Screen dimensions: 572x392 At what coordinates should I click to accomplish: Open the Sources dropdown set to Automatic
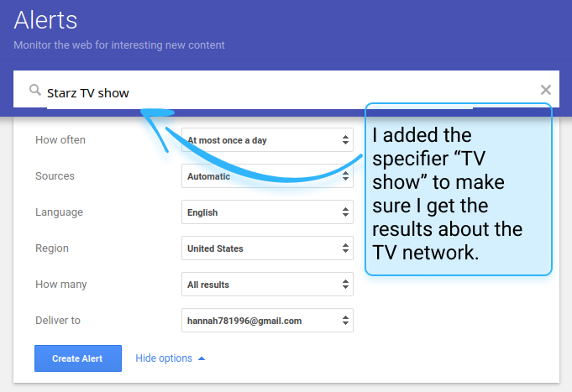[x=267, y=176]
